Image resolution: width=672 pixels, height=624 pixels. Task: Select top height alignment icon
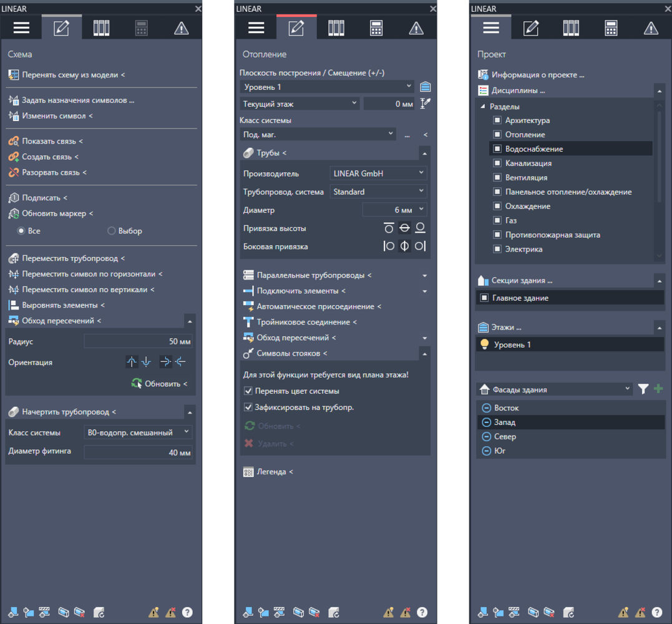(389, 228)
